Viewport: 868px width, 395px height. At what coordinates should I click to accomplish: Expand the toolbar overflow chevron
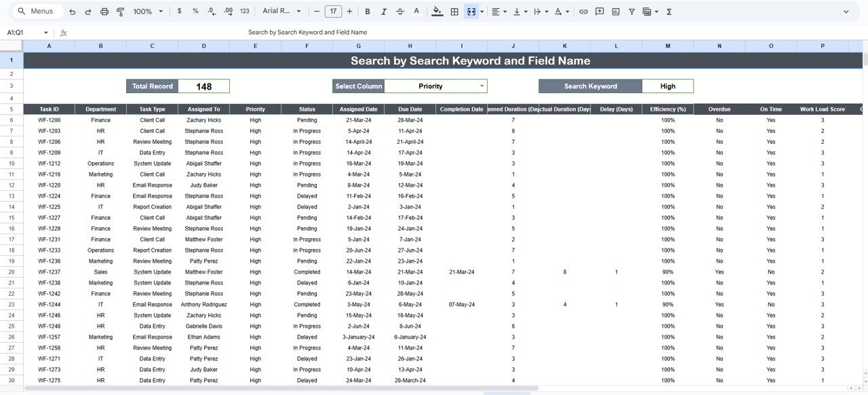pyautogui.click(x=846, y=11)
